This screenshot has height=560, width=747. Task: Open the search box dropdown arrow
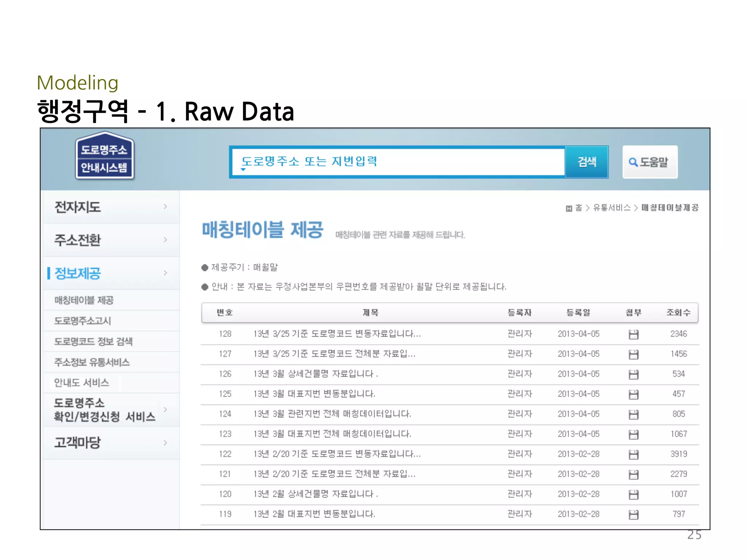[243, 170]
